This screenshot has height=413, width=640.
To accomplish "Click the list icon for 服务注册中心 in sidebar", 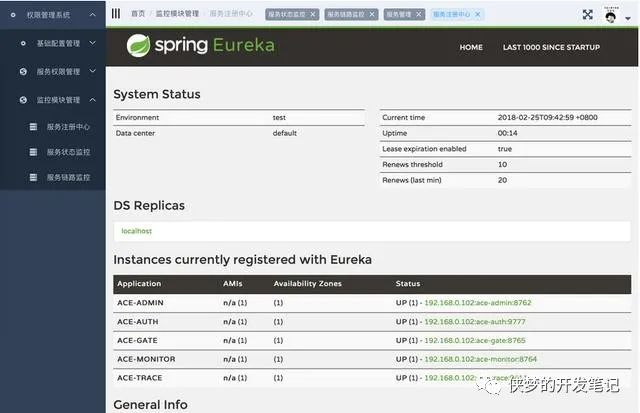I will point(33,127).
